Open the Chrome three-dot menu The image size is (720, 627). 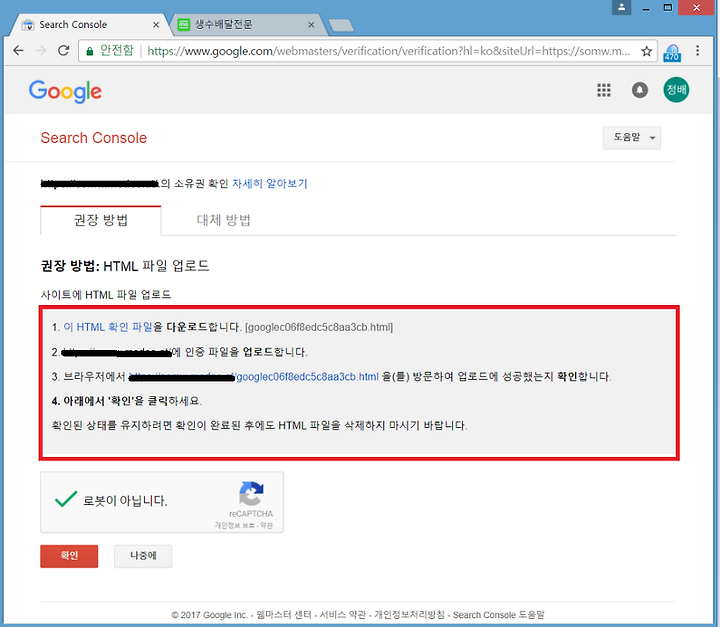(697, 51)
